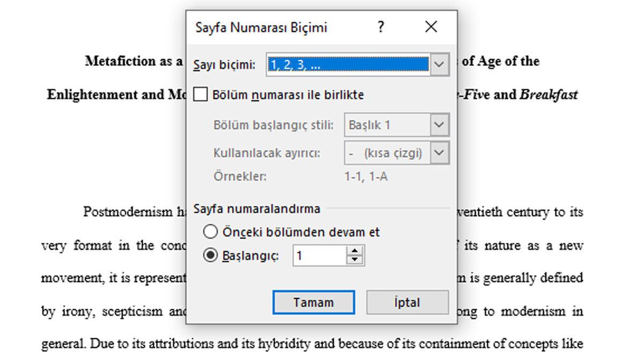
Task: Close the Sayfa Numarası Biçimi dialog
Action: click(x=431, y=27)
